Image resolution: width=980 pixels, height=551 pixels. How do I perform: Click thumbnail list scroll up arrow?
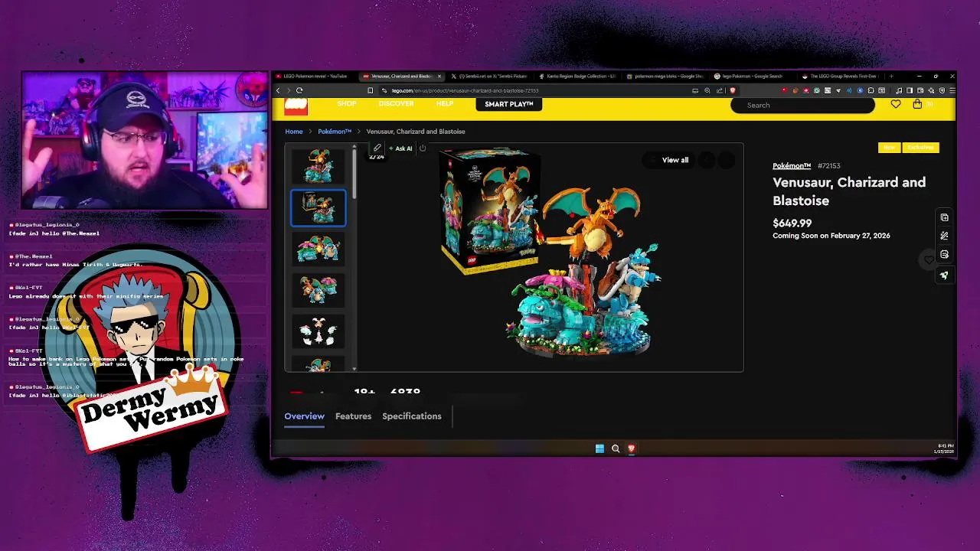click(354, 146)
